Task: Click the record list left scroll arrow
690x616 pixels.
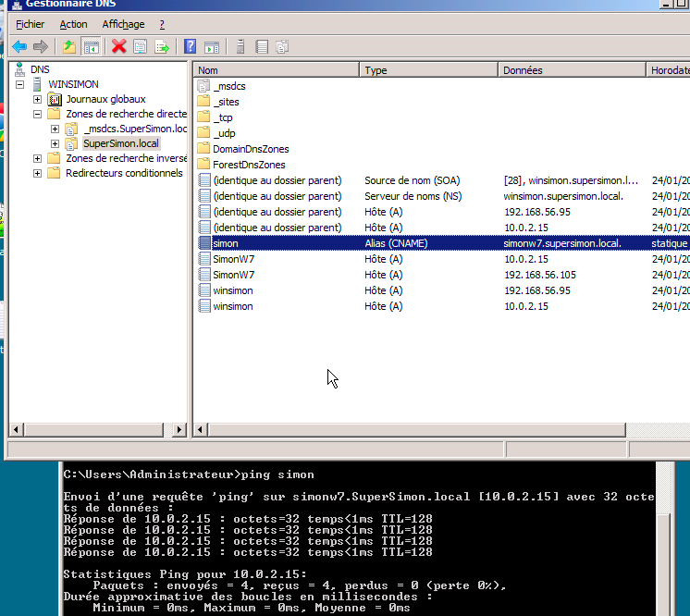Action: click(x=200, y=429)
